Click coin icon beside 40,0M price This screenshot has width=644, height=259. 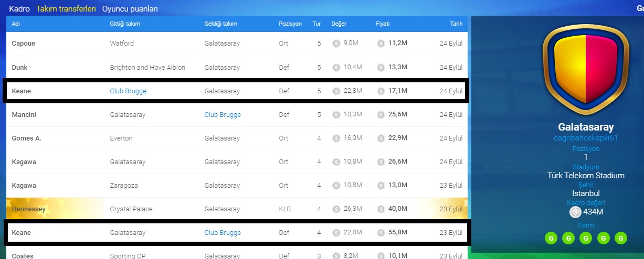(381, 209)
